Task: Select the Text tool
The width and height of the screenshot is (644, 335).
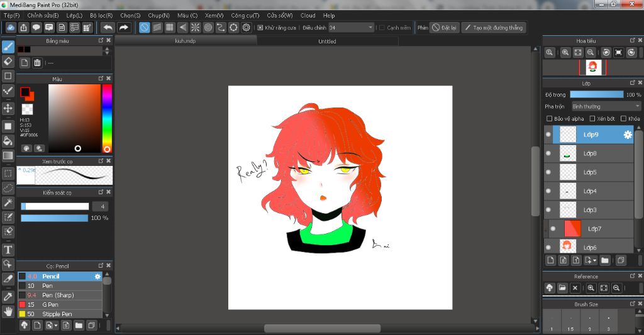Action: pos(8,250)
